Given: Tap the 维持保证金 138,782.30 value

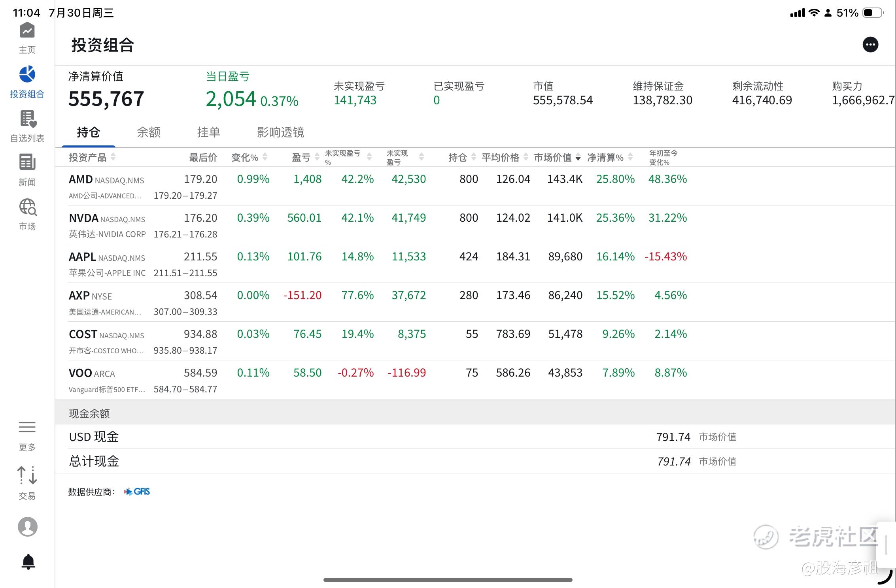Looking at the screenshot, I should [662, 100].
